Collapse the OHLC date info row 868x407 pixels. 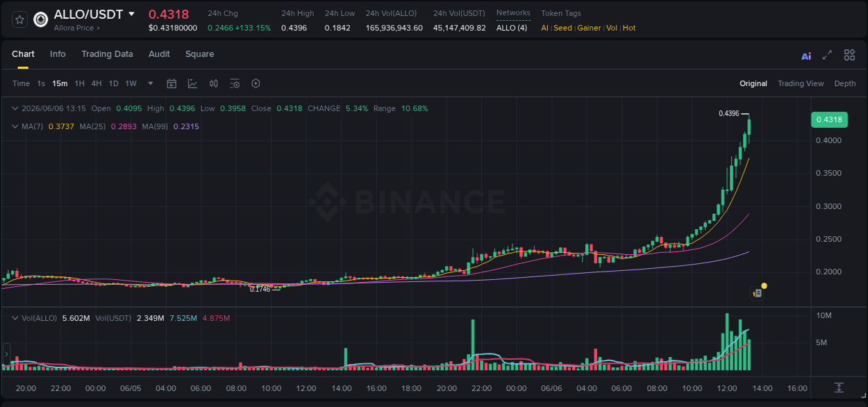[15, 108]
